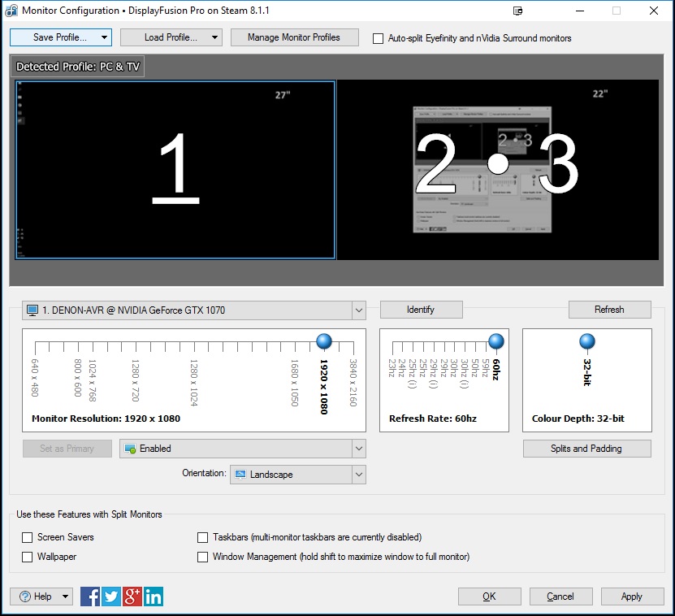Screen dimensions: 675x616
Task: Open the LinkedIn social icon
Action: pos(154,596)
